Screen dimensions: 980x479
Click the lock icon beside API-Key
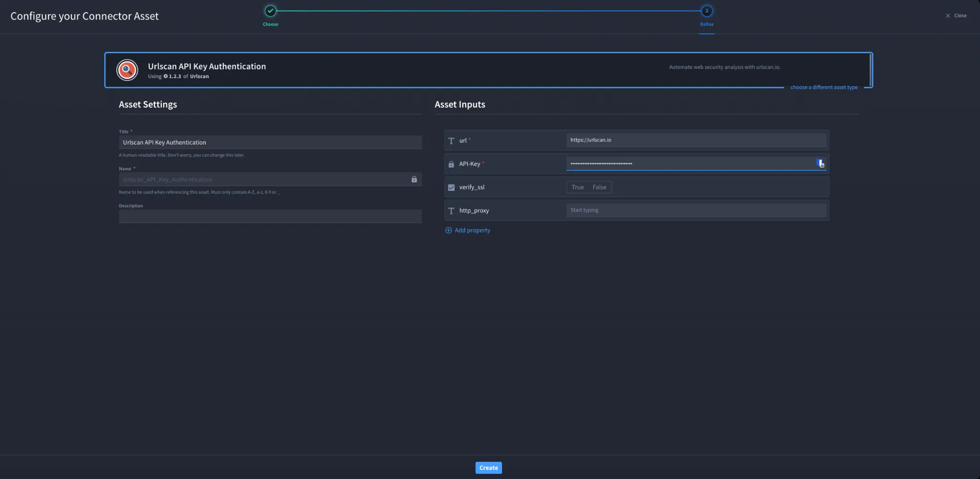pos(451,164)
